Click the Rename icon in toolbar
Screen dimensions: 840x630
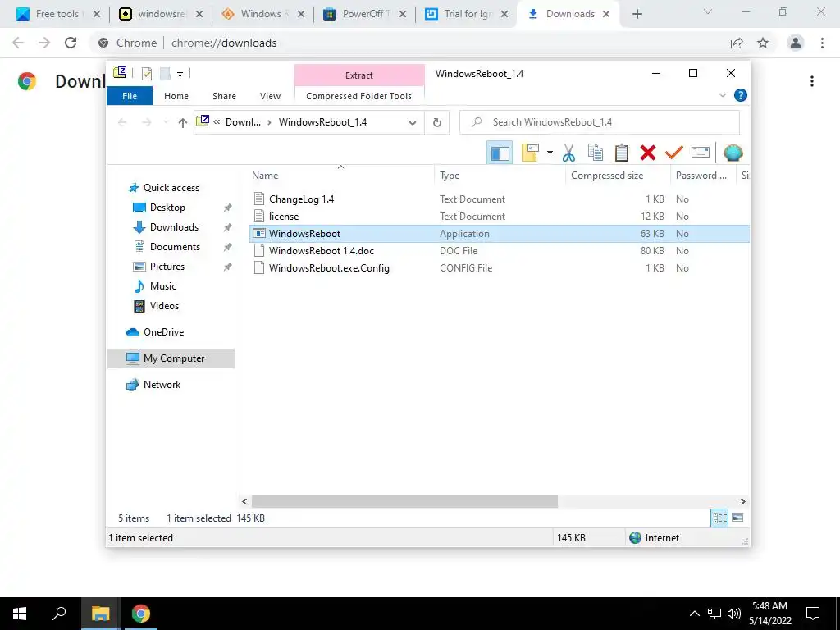701,153
